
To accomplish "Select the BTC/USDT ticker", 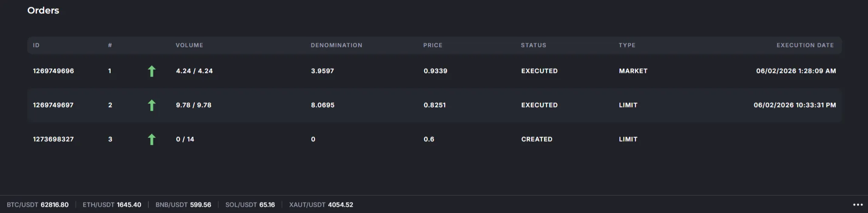I will (x=38, y=205).
